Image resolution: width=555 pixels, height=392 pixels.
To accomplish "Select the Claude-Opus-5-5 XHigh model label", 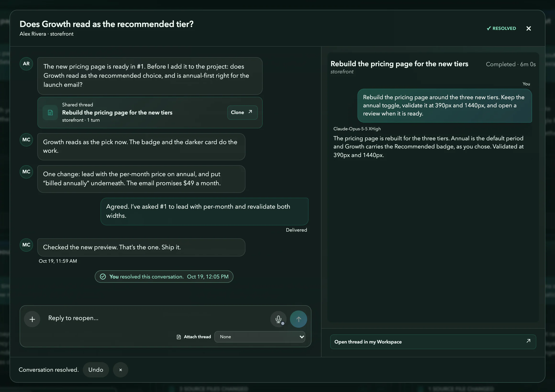I will (x=357, y=129).
